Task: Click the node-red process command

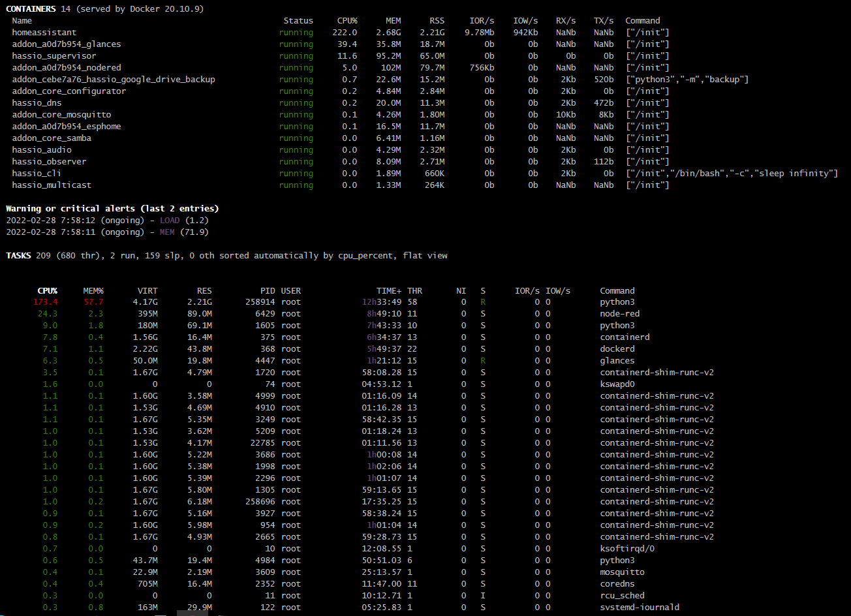Action: pos(621,314)
